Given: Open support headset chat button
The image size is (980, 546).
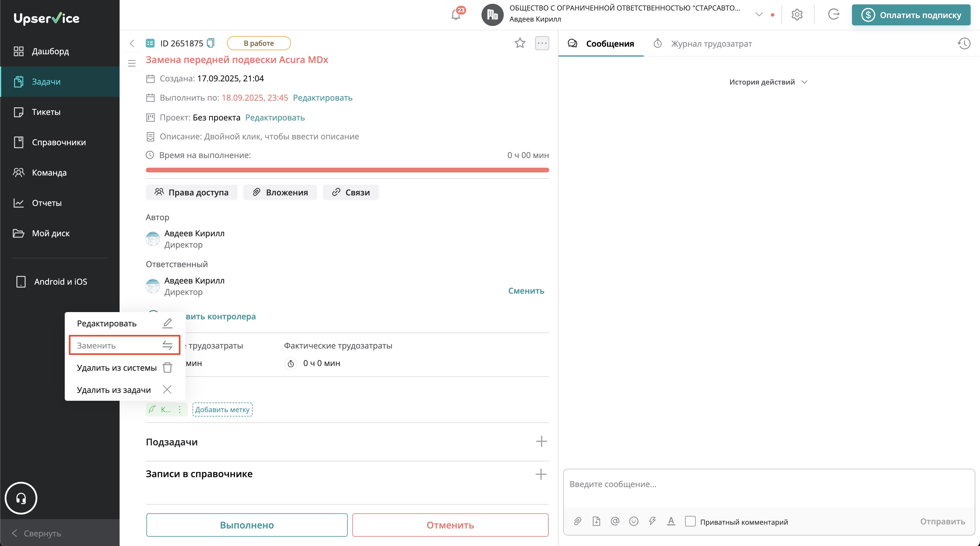Looking at the screenshot, I should point(21,498).
